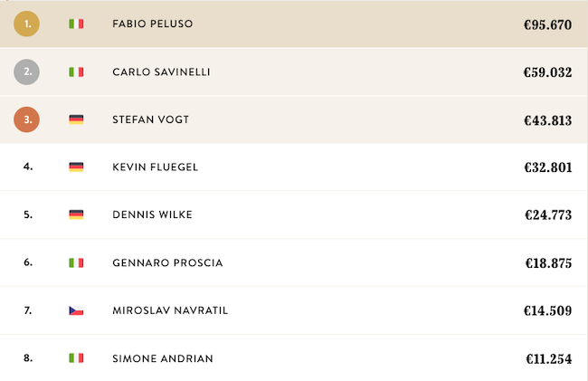Click the gold first-place medal badge
Viewport: 588px width, 381px height.
click(x=28, y=24)
